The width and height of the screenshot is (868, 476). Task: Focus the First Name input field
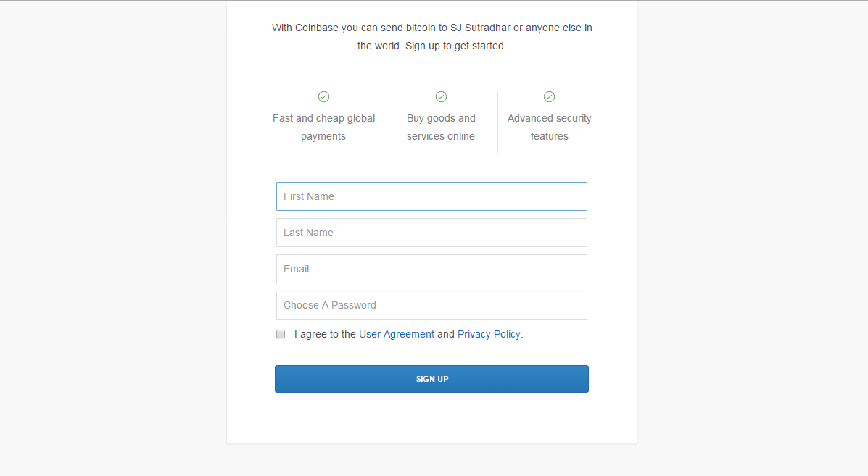pos(431,196)
